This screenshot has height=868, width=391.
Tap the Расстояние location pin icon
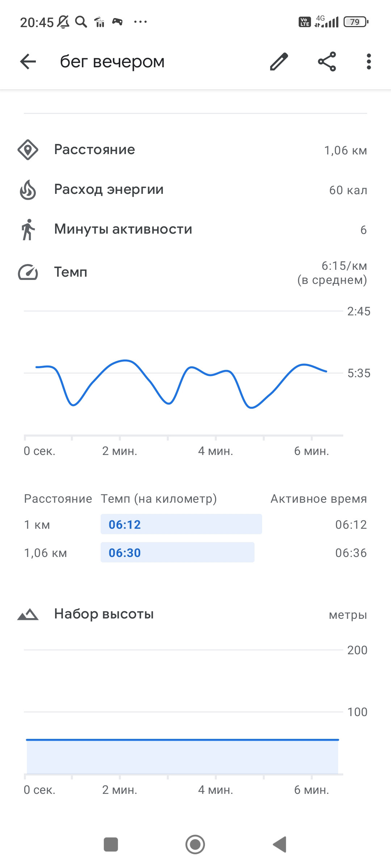coord(28,150)
